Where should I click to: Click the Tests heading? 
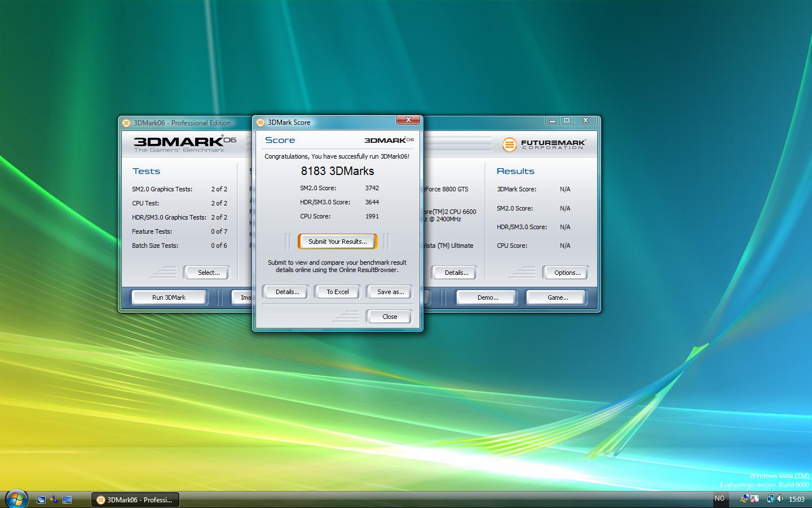[146, 171]
